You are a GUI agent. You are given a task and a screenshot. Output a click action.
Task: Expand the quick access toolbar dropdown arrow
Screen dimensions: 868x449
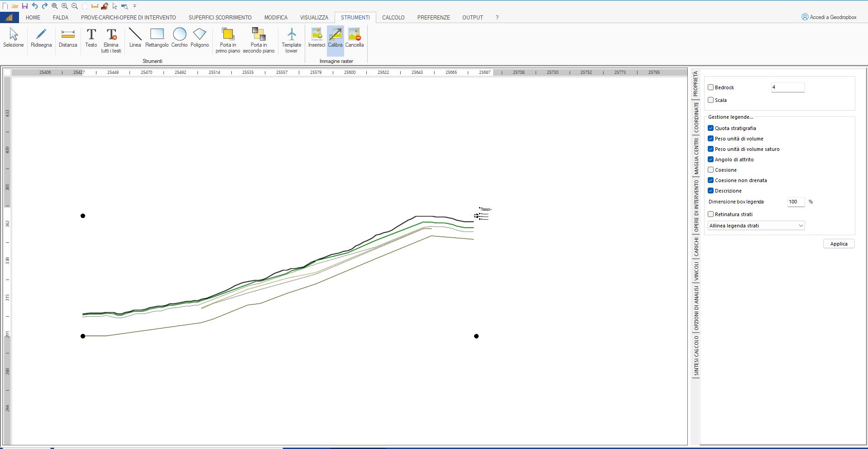(134, 6)
